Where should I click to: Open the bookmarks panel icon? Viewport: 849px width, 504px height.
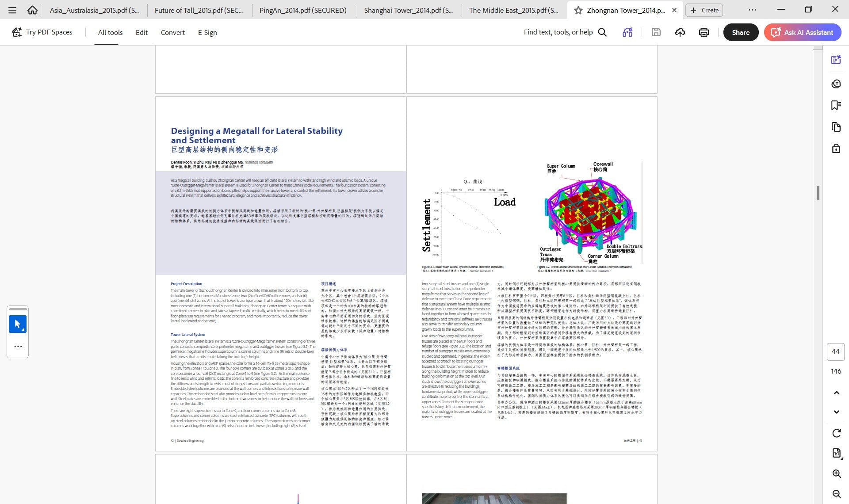tap(836, 105)
